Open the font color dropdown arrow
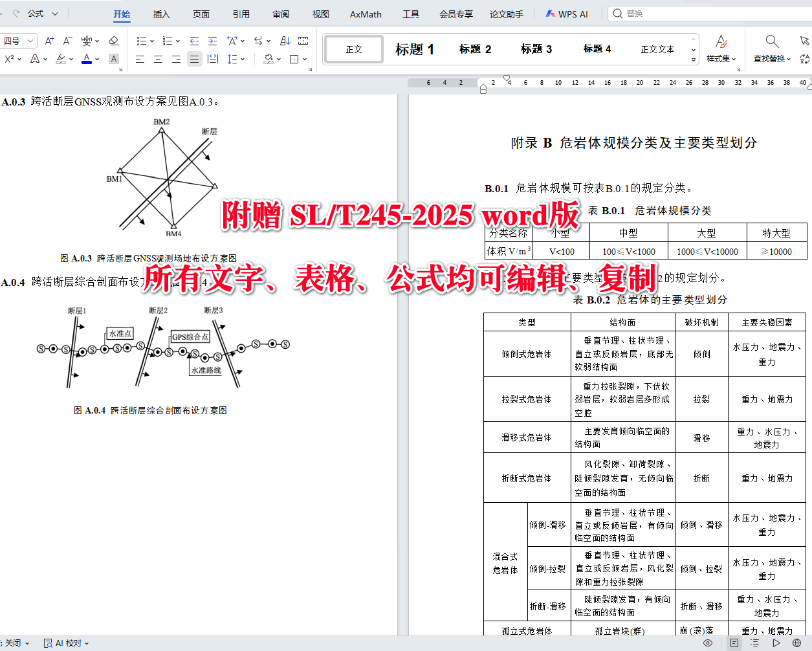Viewport: 812px width, 651px height. pos(97,59)
